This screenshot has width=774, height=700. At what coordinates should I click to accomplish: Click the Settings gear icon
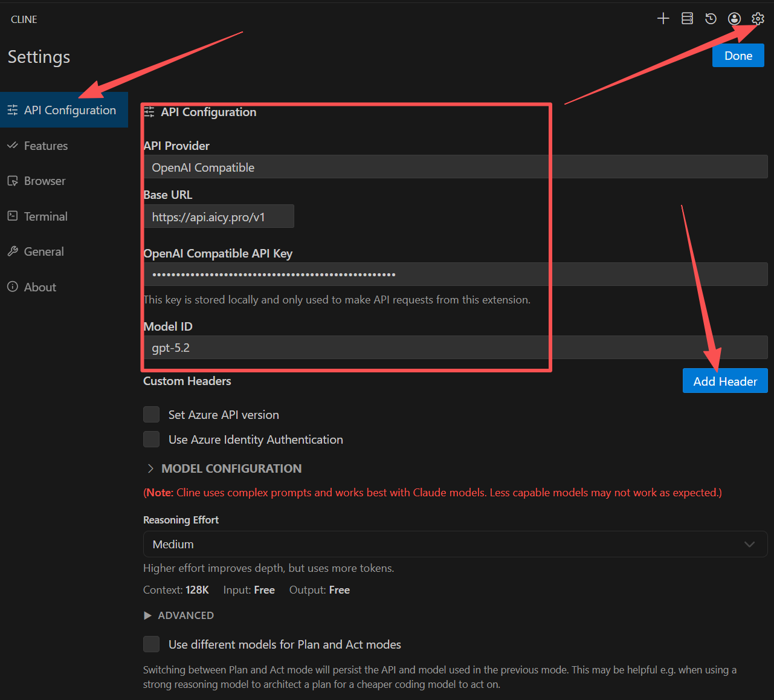[758, 19]
